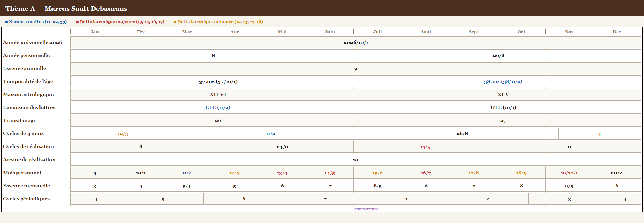The height and width of the screenshot is (223, 644).
Task: Choose the 'Août' month header
Action: 426,32
